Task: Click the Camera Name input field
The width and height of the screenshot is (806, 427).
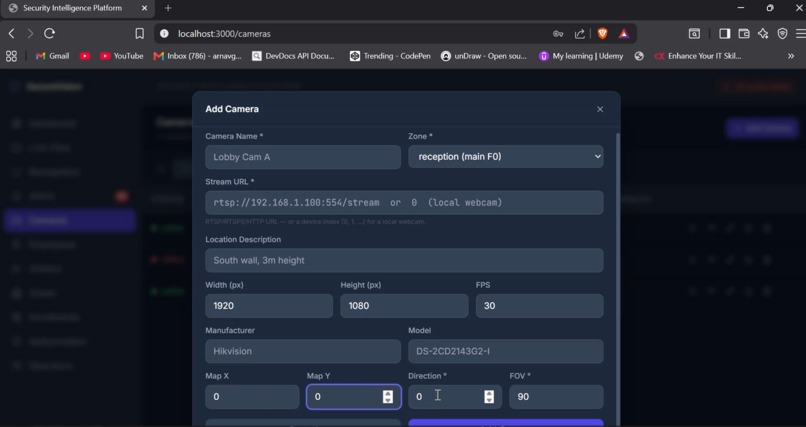Action: pyautogui.click(x=303, y=157)
